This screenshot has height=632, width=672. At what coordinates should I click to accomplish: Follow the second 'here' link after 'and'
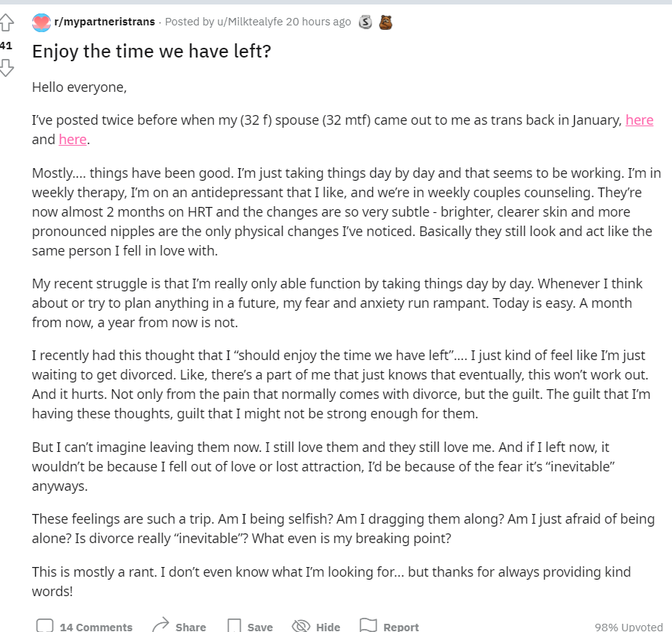[73, 140]
